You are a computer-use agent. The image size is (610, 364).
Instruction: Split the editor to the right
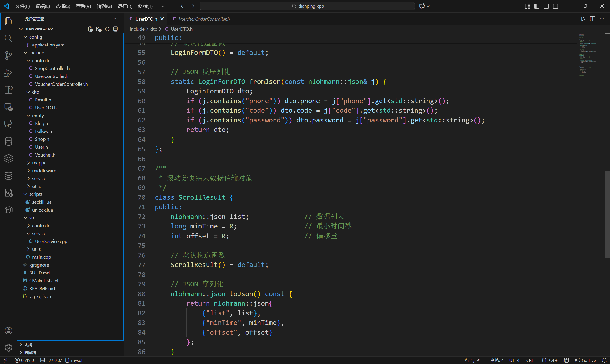tap(592, 19)
